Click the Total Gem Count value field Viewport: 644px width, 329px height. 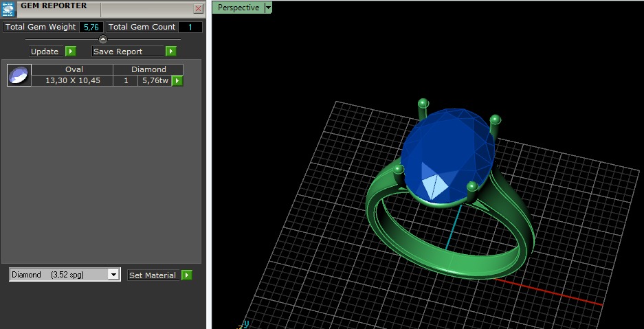(190, 27)
